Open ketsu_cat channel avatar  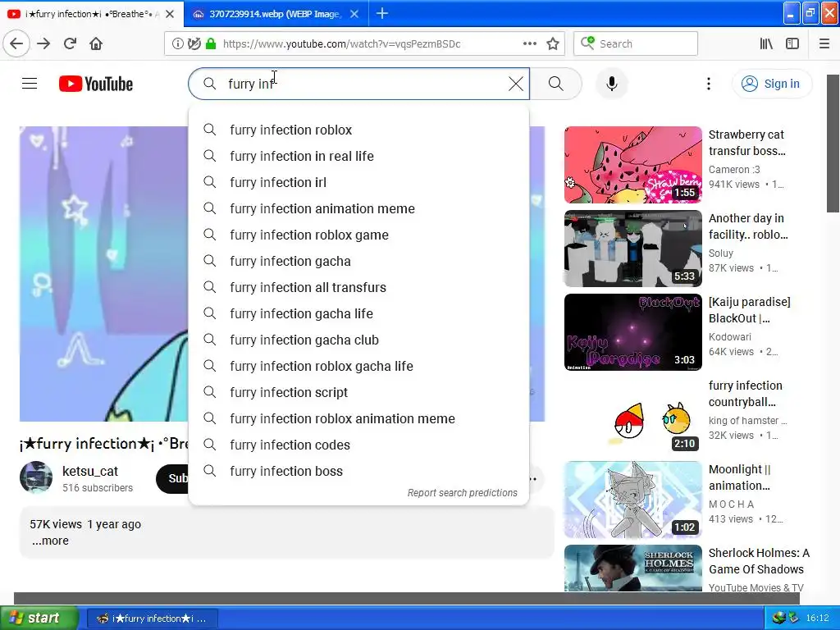tap(36, 477)
